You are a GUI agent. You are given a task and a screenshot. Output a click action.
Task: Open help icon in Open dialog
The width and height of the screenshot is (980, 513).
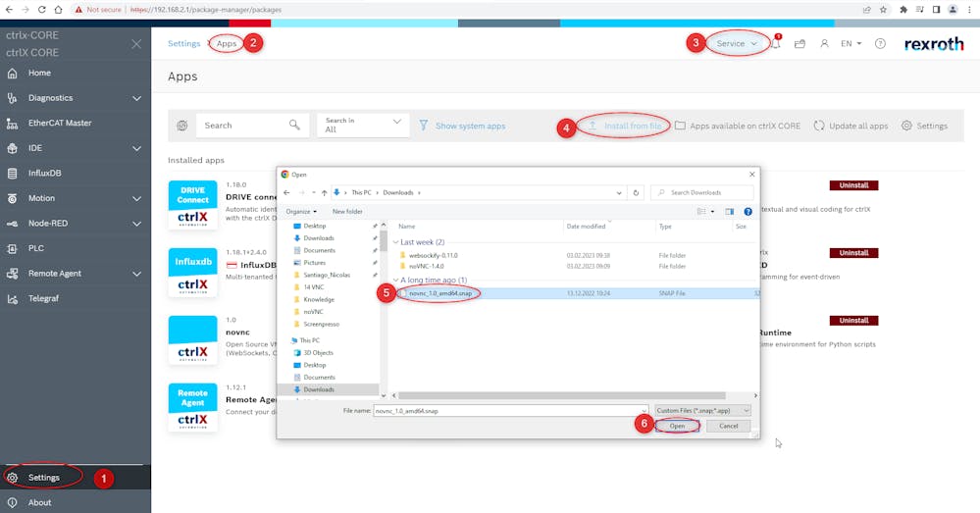pyautogui.click(x=748, y=212)
